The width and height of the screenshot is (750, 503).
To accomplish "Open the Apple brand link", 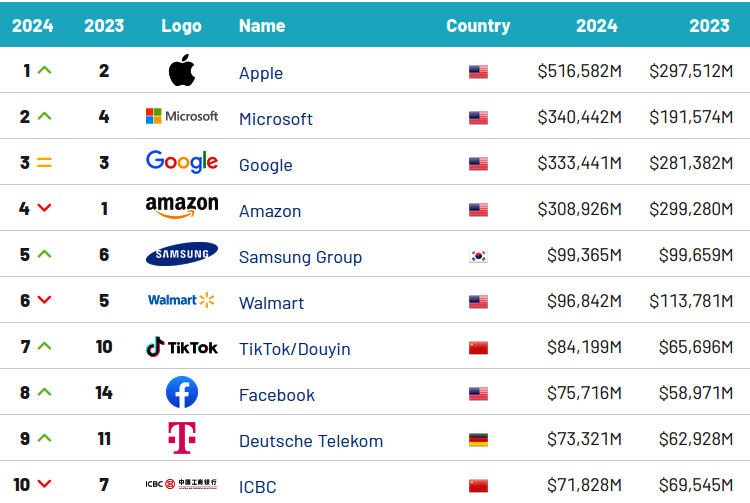I will (x=261, y=73).
